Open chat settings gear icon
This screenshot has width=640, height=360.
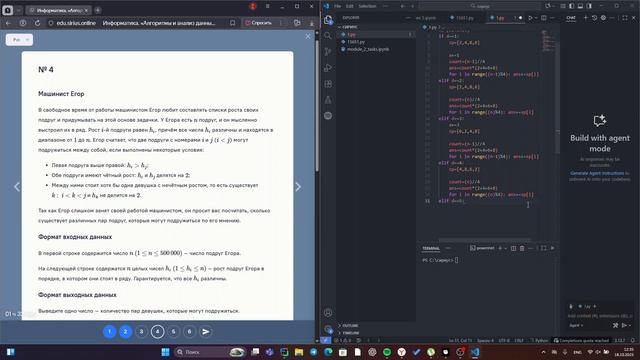point(603,18)
